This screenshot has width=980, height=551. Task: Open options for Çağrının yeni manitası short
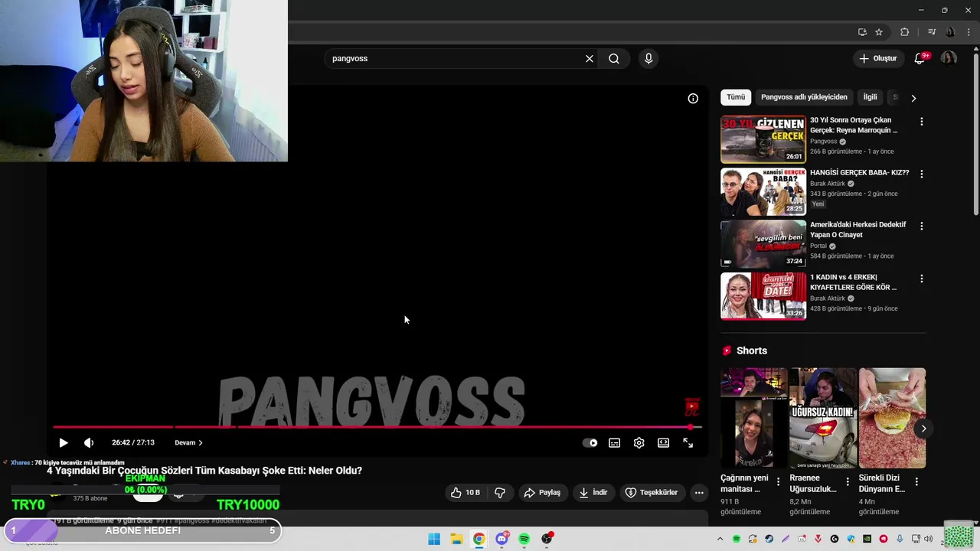(778, 481)
